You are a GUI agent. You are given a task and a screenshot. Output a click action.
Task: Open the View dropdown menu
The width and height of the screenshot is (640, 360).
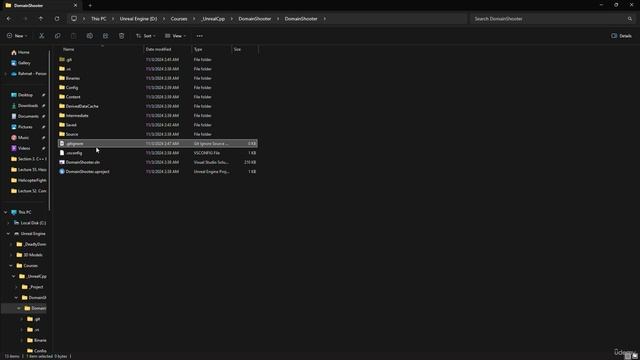point(175,36)
